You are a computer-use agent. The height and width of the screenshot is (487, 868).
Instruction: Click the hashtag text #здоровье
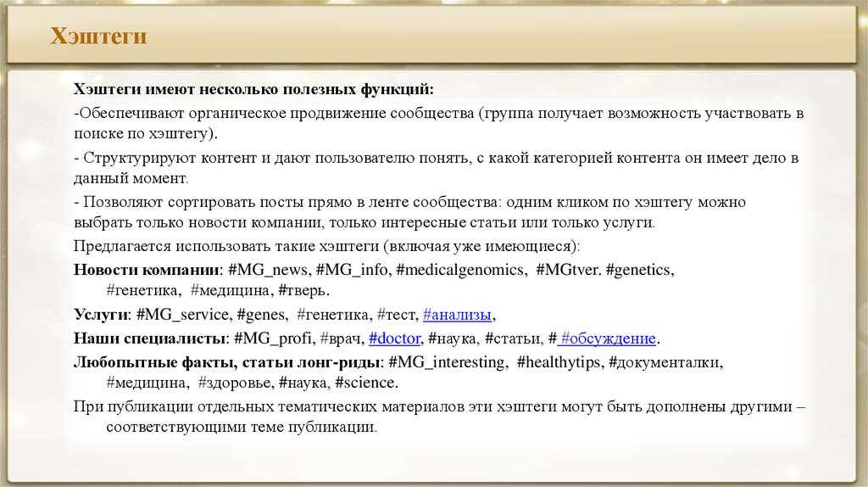234,383
